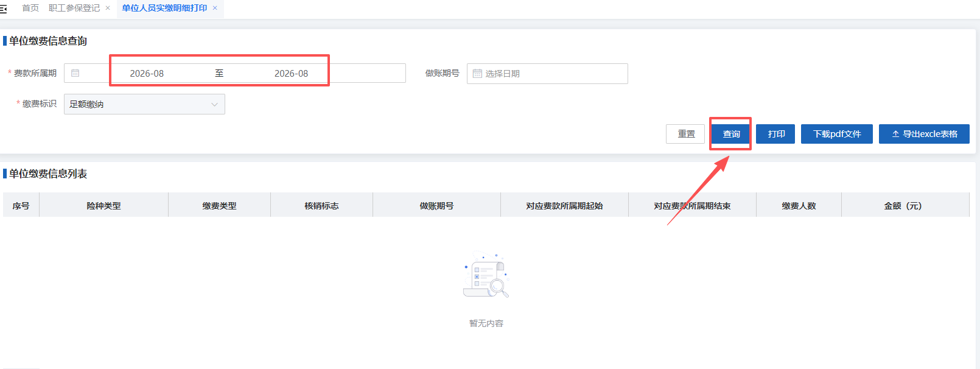The image size is (980, 369).
Task: Click the 重置 button
Action: [x=686, y=134]
